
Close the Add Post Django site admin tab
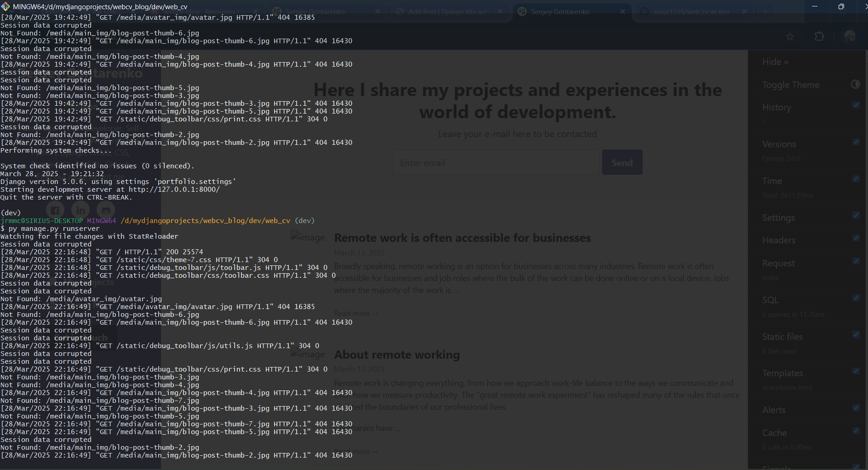[500, 11]
